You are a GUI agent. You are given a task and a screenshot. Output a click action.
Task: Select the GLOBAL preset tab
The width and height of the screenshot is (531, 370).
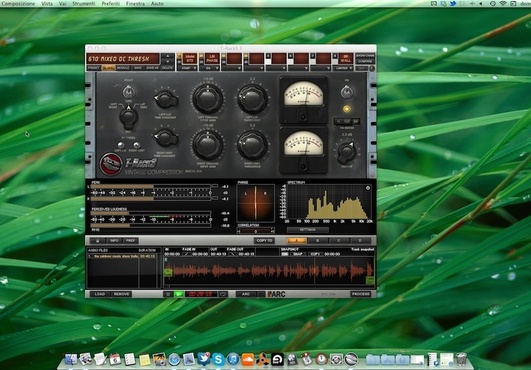tap(108, 68)
